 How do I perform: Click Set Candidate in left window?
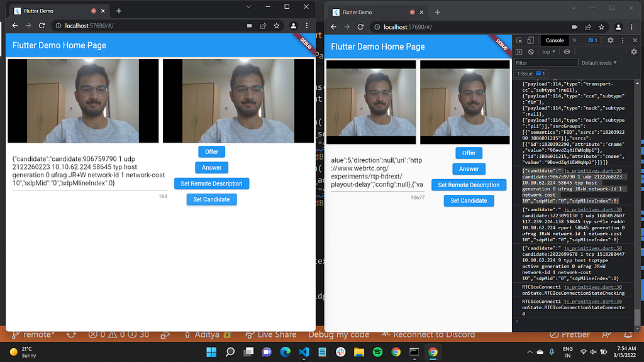tap(211, 199)
